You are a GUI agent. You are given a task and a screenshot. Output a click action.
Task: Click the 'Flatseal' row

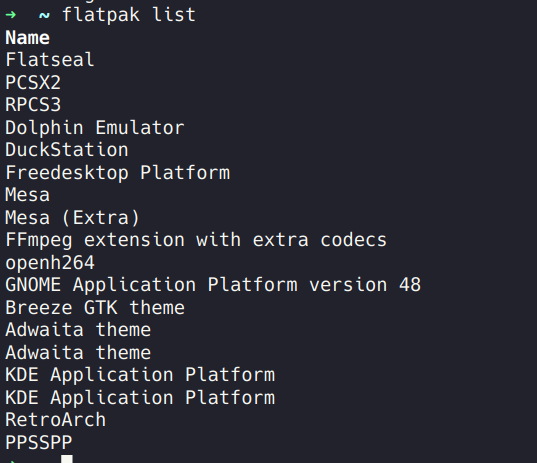[x=50, y=60]
